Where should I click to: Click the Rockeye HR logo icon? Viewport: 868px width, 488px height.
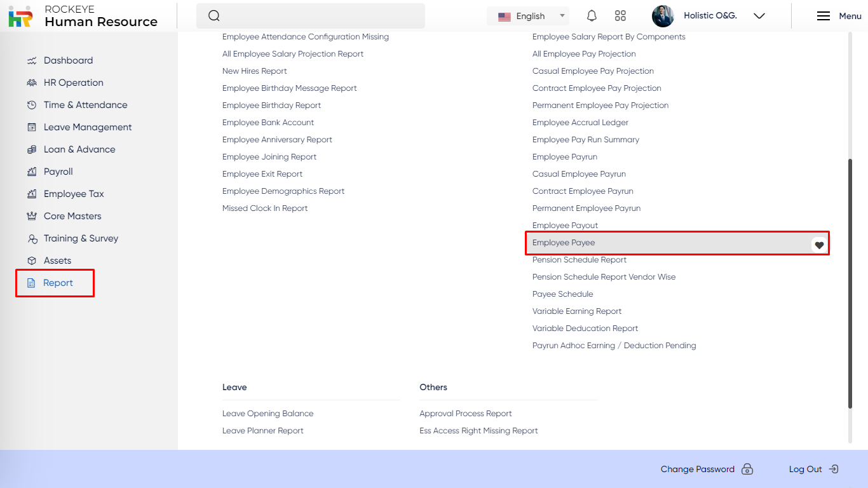point(20,17)
